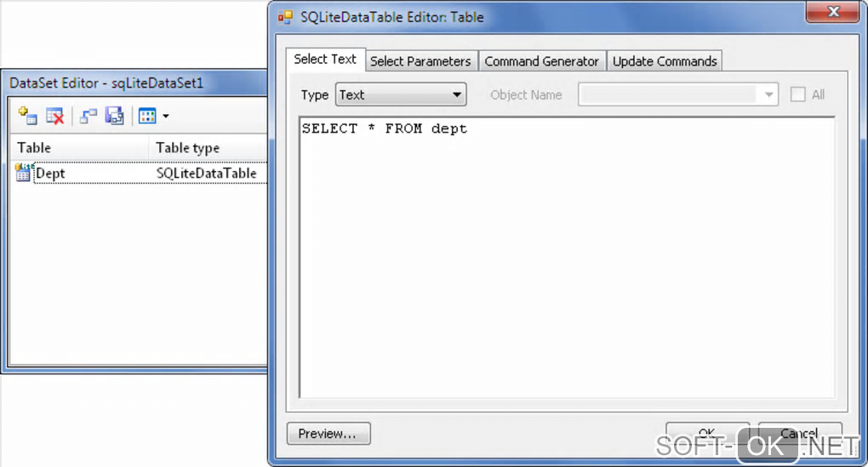Viewport: 868px width, 467px height.
Task: Open the table relations icon in toolbar
Action: pyautogui.click(x=88, y=116)
